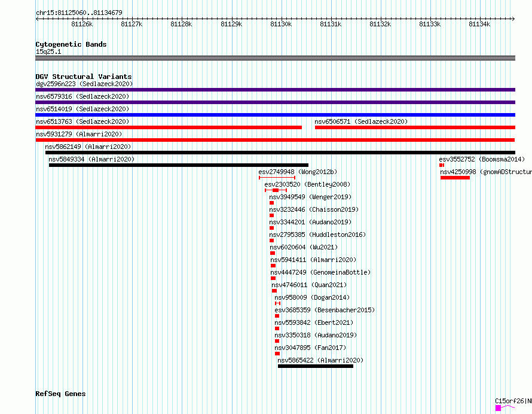This screenshot has height=414, width=532.
Task: Click the nsv4250998 (gnomADStructur label
Action: [486, 172]
